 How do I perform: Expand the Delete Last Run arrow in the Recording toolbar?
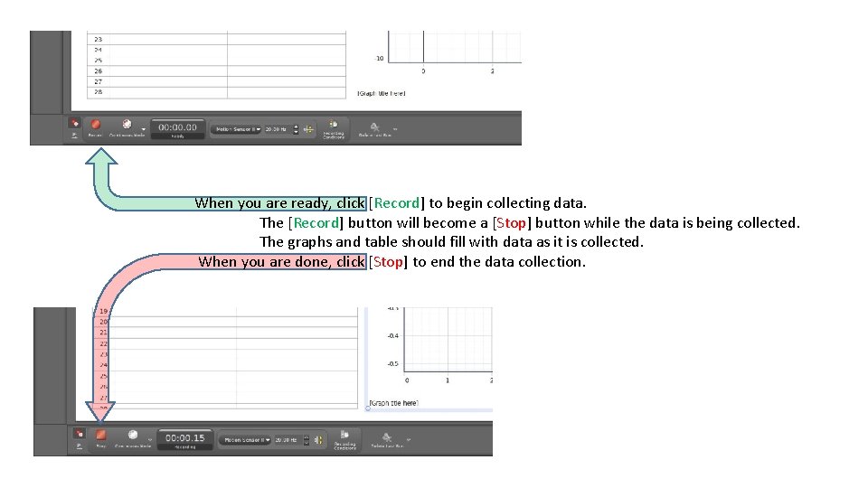[x=409, y=440]
